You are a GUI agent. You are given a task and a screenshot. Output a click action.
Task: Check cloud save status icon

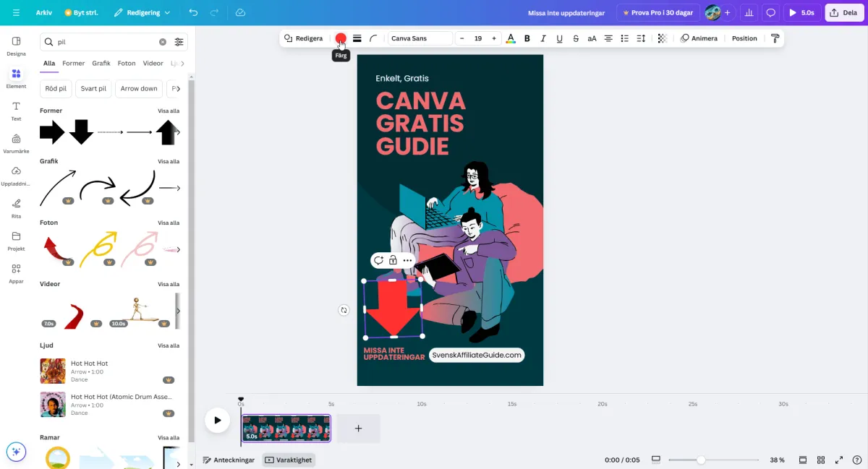[240, 12]
